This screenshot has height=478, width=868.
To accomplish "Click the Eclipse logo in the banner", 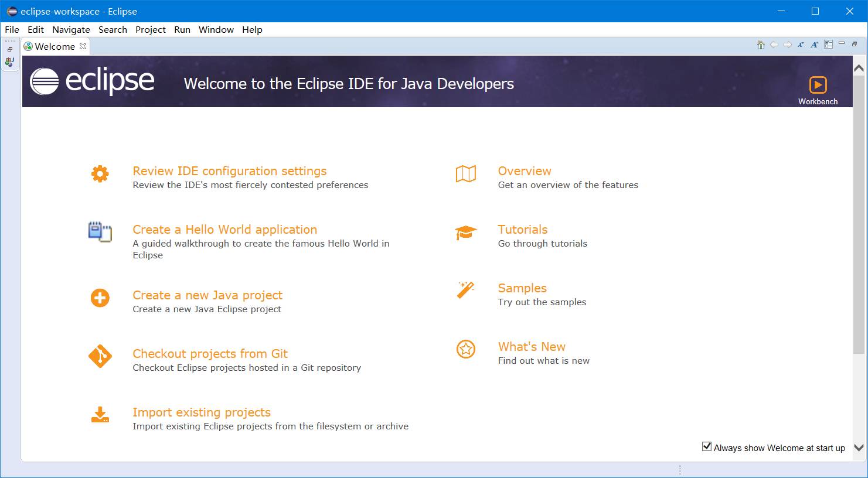I will click(92, 81).
